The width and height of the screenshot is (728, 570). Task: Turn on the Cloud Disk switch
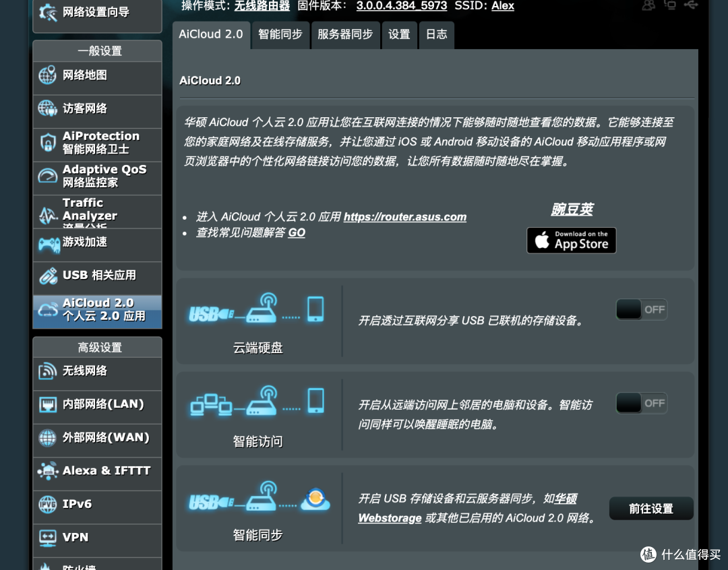coord(642,310)
